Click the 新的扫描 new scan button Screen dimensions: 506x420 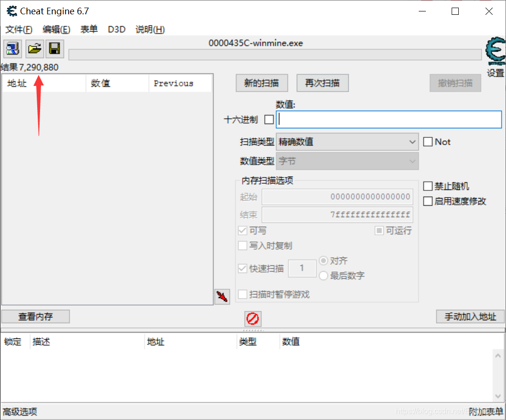(262, 83)
